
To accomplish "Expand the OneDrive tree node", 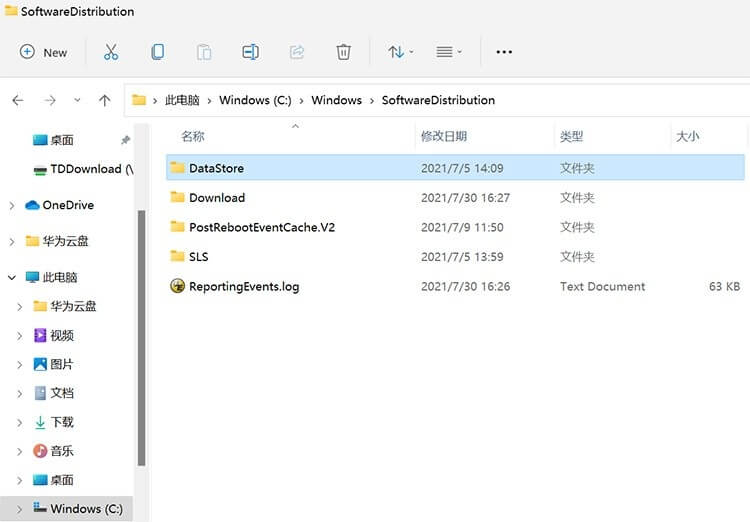I will point(11,205).
